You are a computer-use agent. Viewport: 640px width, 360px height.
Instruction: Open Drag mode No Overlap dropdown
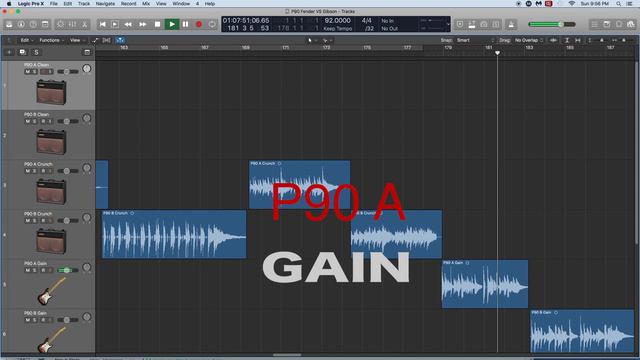pyautogui.click(x=529, y=40)
